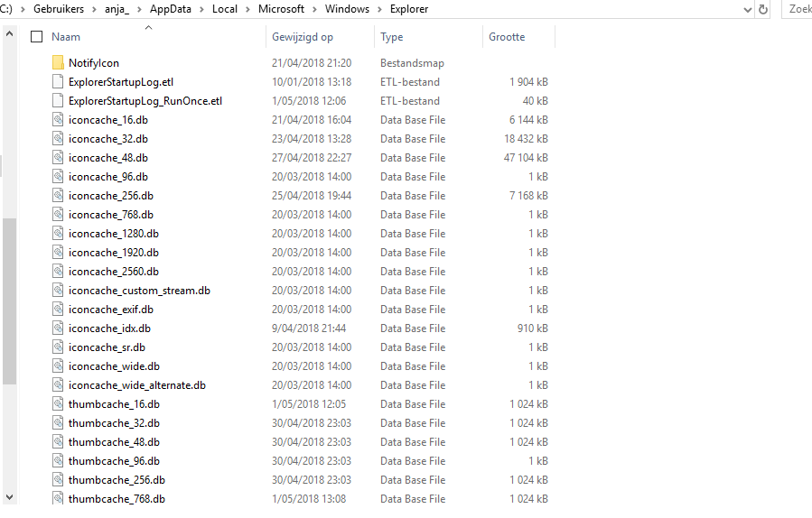The height and width of the screenshot is (518, 812).
Task: Click the thumbcache_256.db file icon
Action: click(x=58, y=480)
